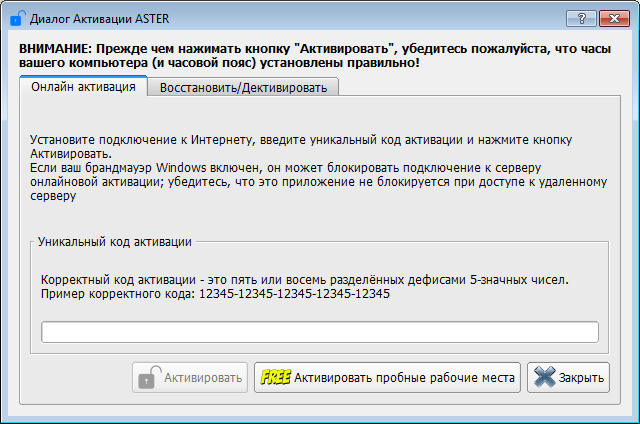
Task: Click the Закрыть button
Action: (568, 377)
